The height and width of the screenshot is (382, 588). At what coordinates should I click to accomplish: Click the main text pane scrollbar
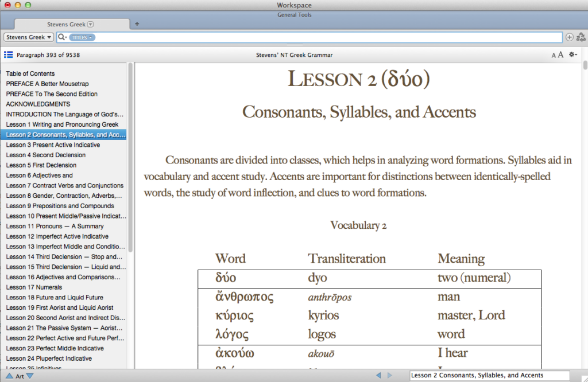point(585,65)
